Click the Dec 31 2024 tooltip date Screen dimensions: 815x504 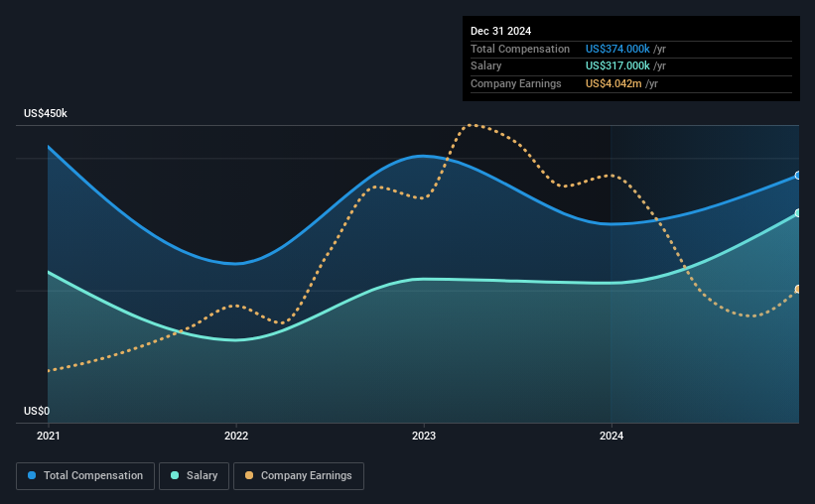pos(500,31)
